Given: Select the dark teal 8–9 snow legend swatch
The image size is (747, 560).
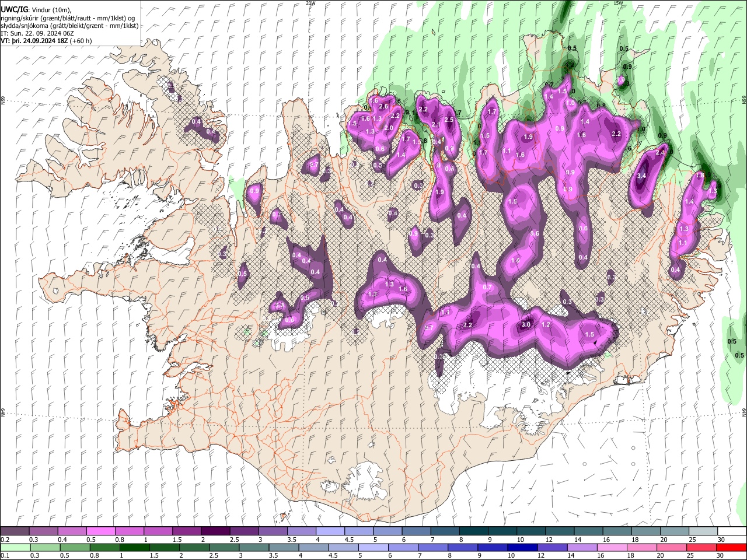Looking at the screenshot, I should point(473,531).
